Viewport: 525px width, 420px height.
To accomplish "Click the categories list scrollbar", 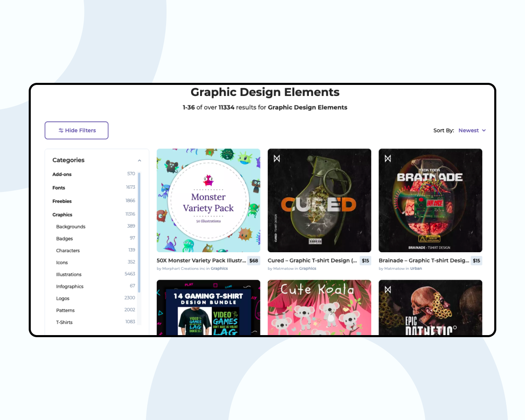I will click(x=139, y=232).
